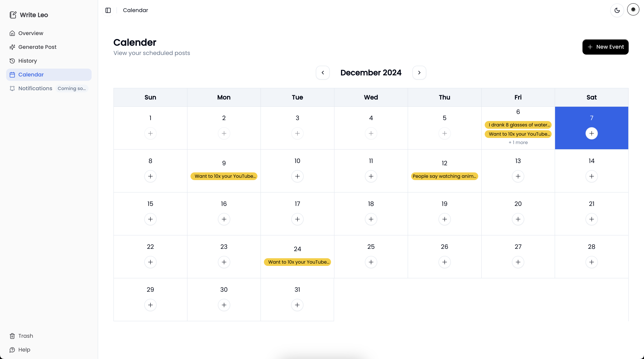This screenshot has width=644, height=359.
Task: Open the user avatar menu
Action: [633, 10]
